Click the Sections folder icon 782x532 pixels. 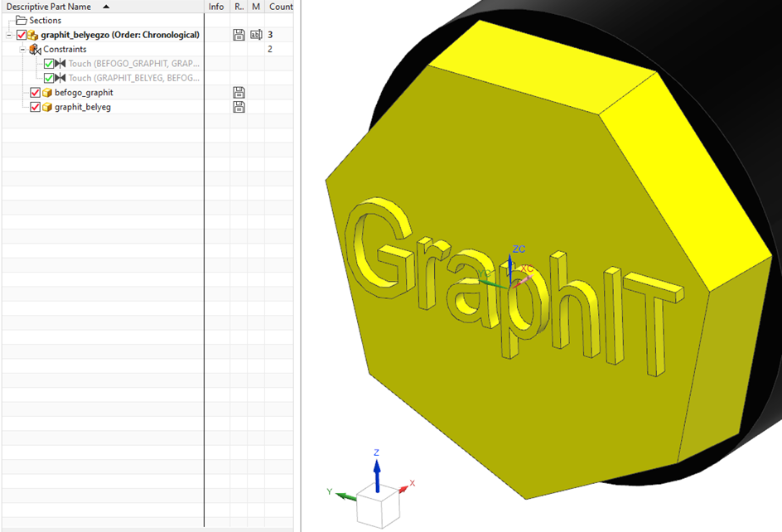22,21
